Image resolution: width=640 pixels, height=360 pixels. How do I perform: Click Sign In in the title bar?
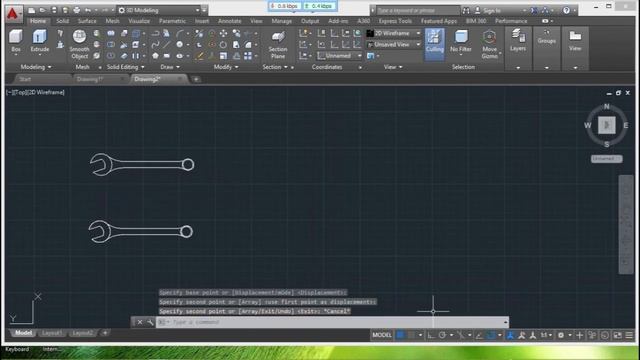(x=492, y=10)
